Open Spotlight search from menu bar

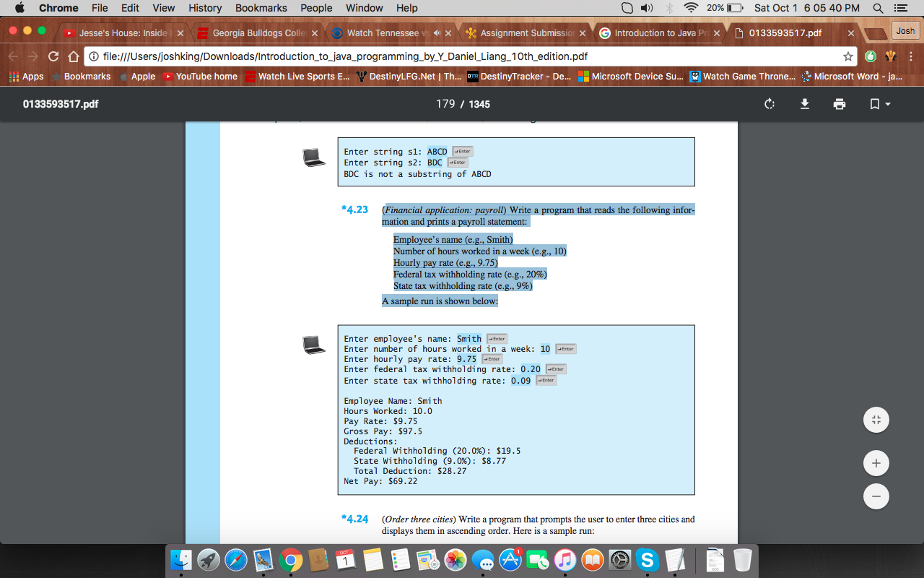click(x=877, y=8)
